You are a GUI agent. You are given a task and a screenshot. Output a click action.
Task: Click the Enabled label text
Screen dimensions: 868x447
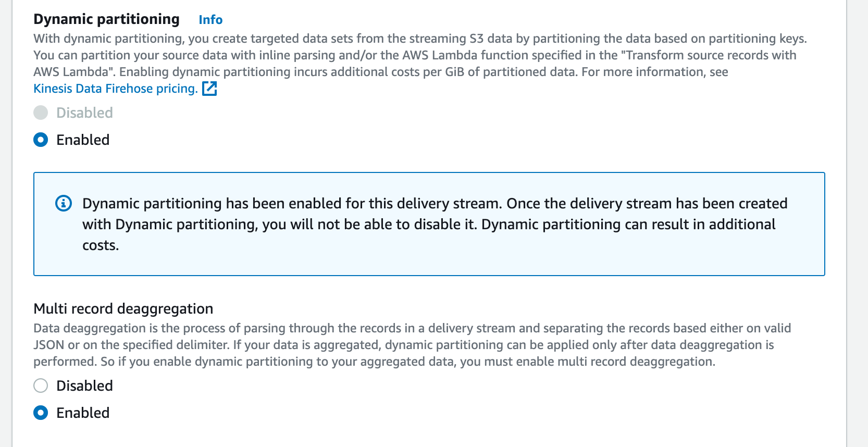tap(82, 140)
